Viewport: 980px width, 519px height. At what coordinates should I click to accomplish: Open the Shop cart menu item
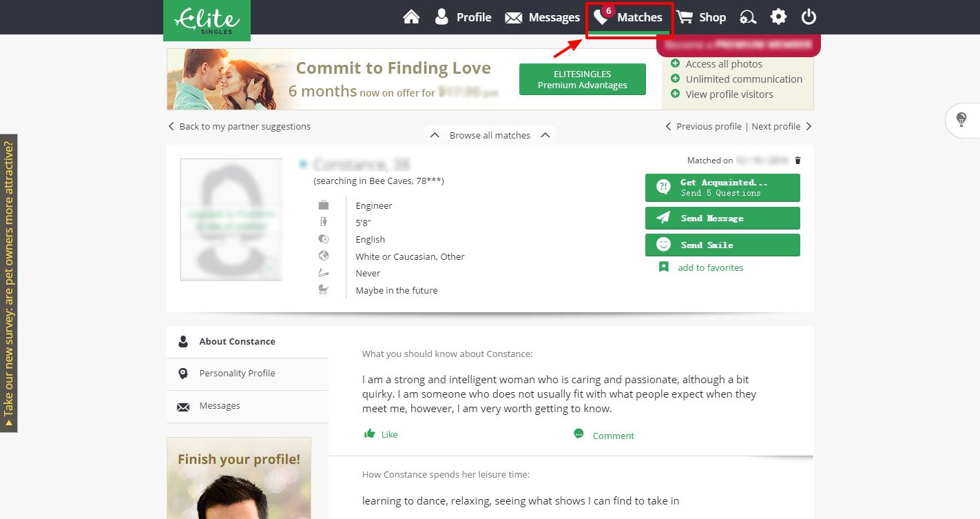[701, 17]
